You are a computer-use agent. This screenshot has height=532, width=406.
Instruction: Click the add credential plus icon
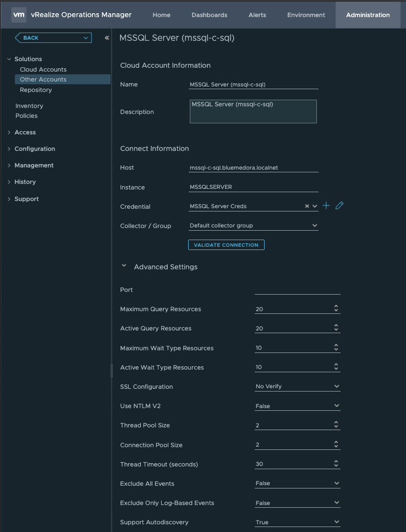(326, 205)
